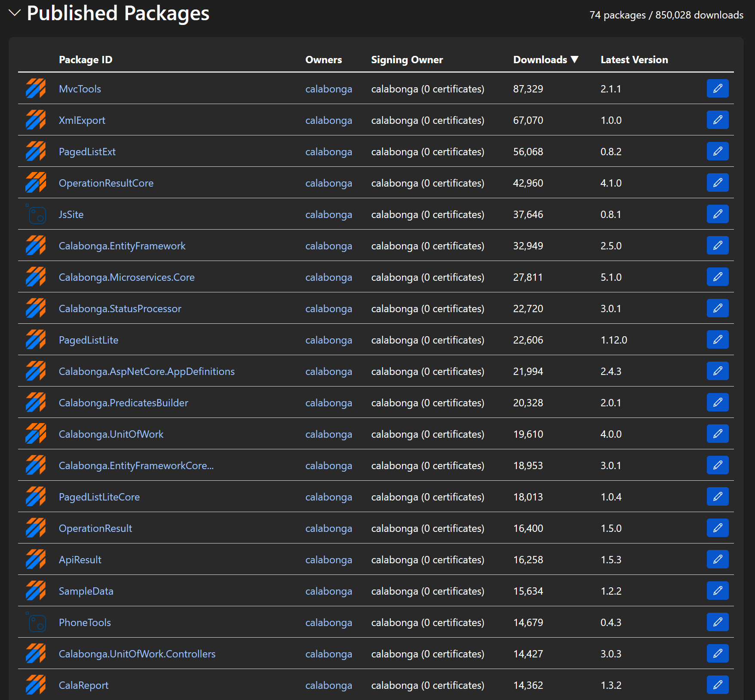Select the 14,362 downloads value for CalaReport
Image resolution: width=755 pixels, height=700 pixels.
[x=528, y=685]
